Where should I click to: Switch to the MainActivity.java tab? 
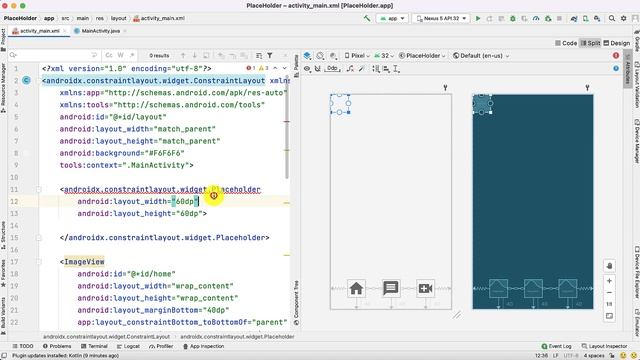click(x=100, y=31)
